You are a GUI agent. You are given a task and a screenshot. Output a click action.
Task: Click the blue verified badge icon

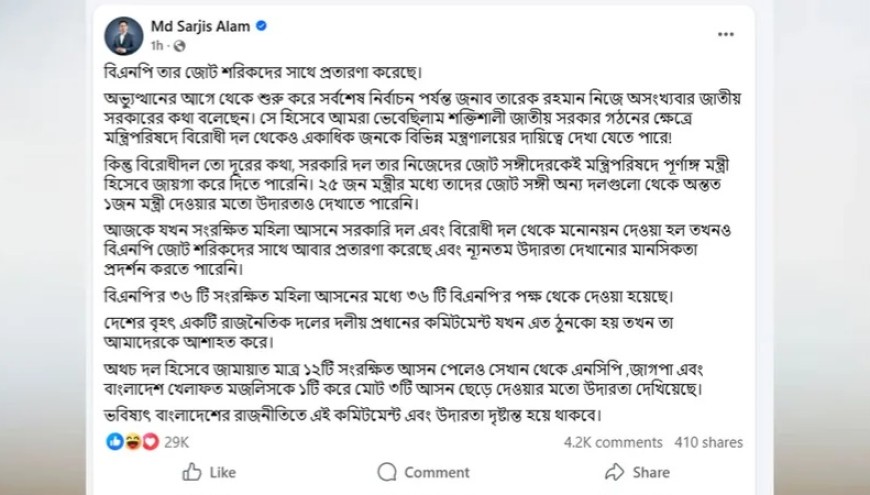click(262, 26)
